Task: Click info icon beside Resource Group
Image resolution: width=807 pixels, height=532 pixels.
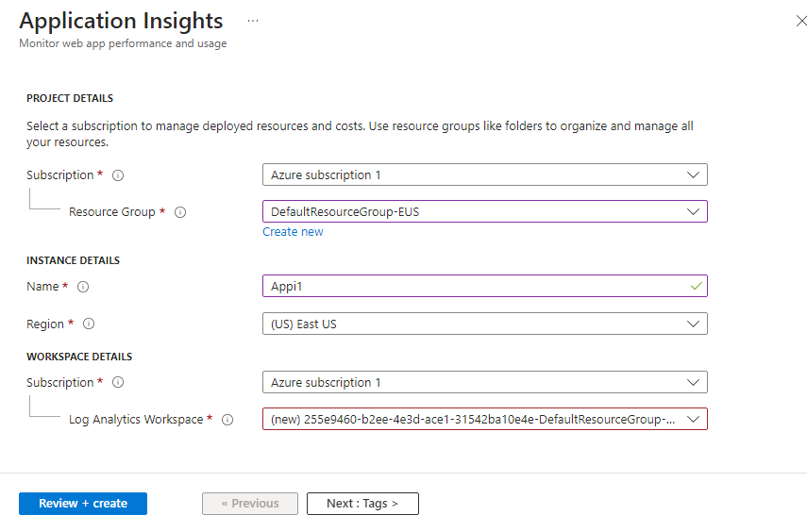Action: pos(180,212)
